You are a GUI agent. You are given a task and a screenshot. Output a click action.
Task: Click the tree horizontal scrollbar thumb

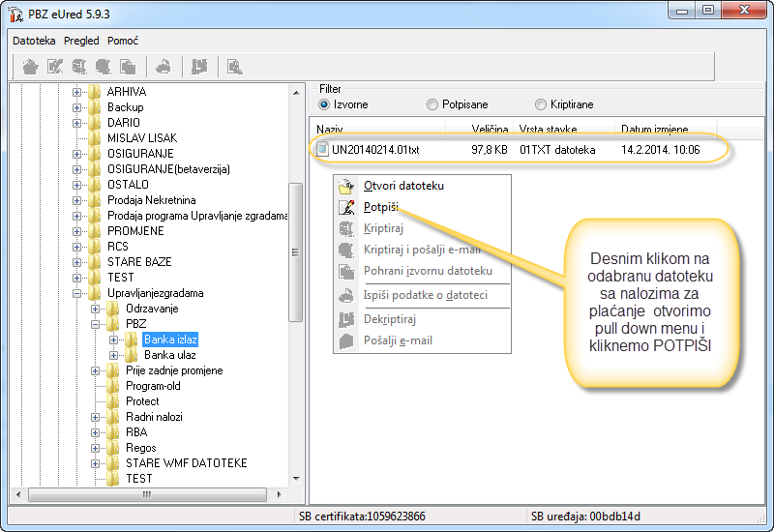pyautogui.click(x=147, y=494)
